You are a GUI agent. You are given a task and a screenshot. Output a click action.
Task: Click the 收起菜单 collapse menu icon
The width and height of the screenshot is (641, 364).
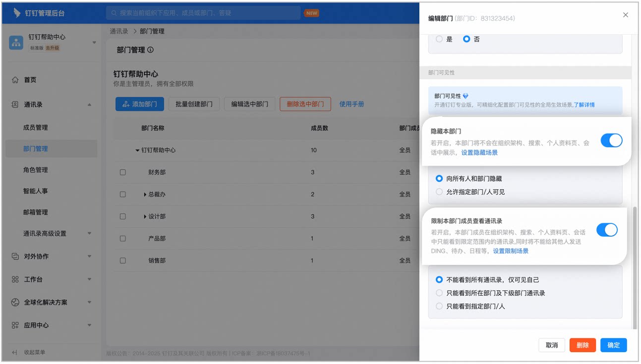(x=15, y=352)
